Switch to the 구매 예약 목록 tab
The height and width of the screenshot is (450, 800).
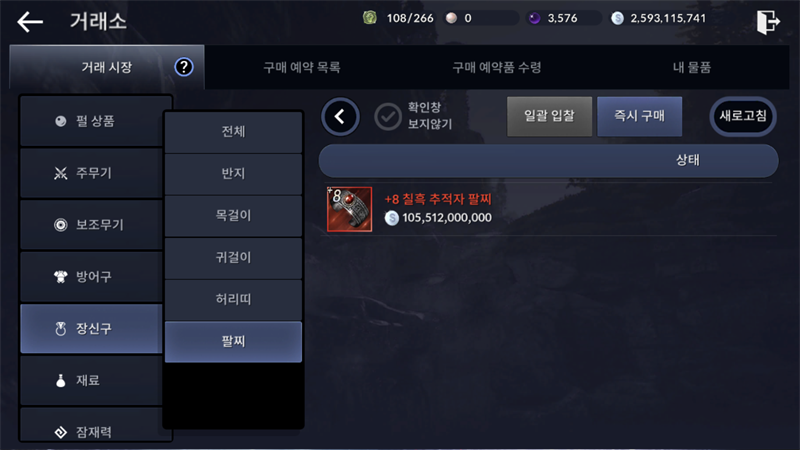click(302, 67)
